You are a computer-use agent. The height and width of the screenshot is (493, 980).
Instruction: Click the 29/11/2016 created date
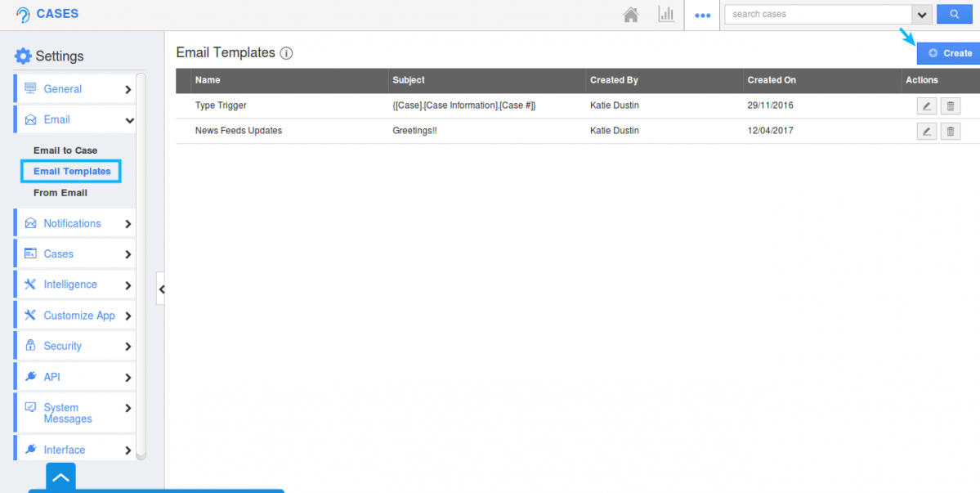click(771, 105)
